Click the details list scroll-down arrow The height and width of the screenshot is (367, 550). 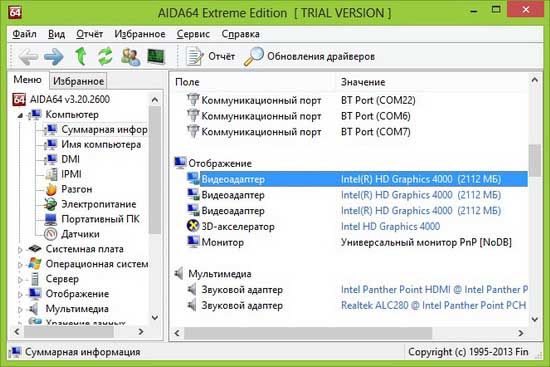tap(534, 319)
